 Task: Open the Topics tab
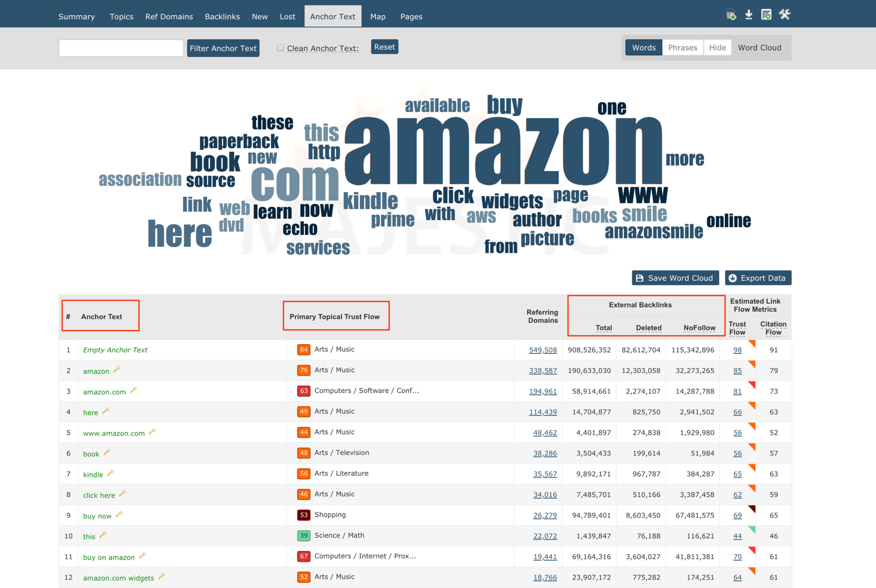[x=121, y=17]
